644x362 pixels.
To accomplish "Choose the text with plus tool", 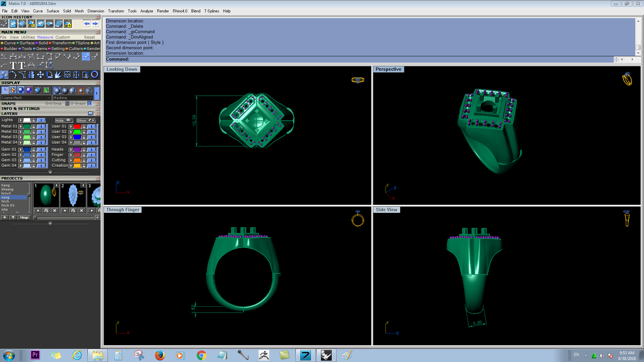I will pos(22,66).
